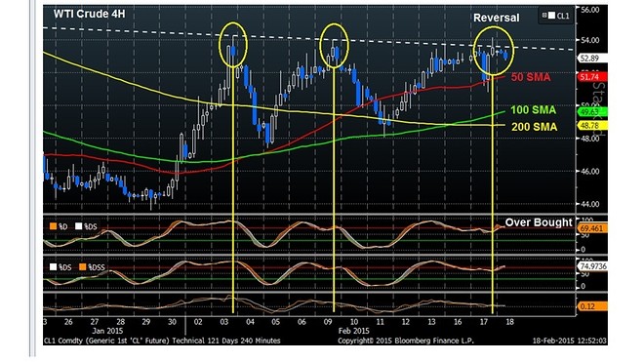Click the 03 date axis label
This screenshot has width=644, height=362.
[223, 322]
